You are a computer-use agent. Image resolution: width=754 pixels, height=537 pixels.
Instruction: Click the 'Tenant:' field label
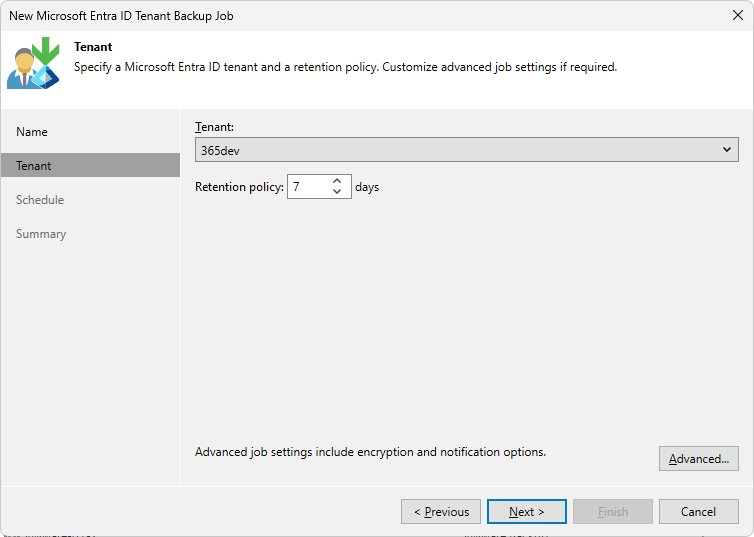(x=214, y=127)
